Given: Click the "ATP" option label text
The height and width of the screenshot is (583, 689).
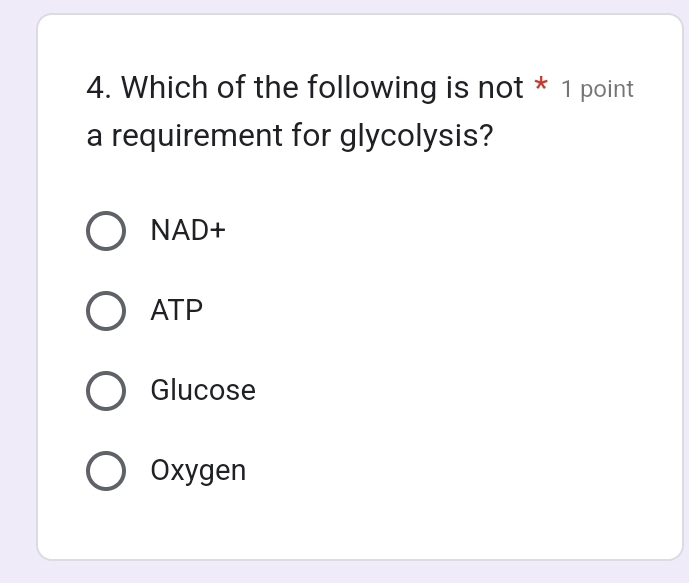Looking at the screenshot, I should pos(177,311).
